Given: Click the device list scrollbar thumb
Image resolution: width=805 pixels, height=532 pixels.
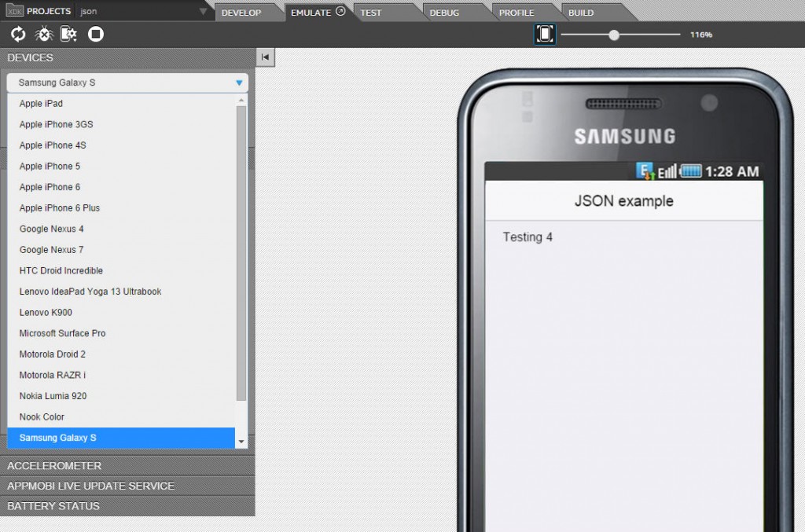Looking at the screenshot, I should click(241, 253).
